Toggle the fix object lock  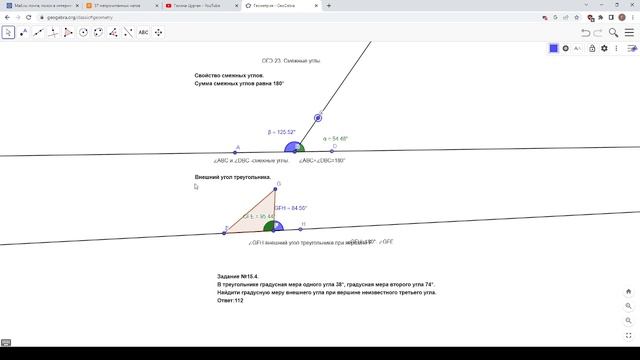(x=592, y=49)
